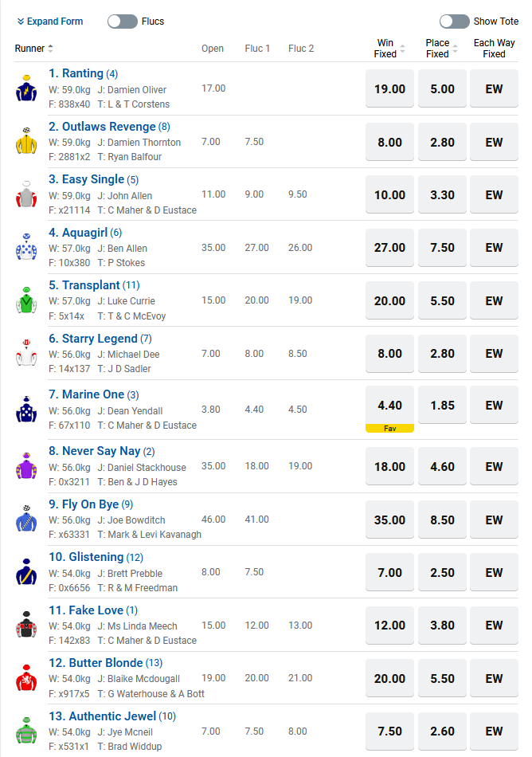
Task: Toggle the Flucs switch
Action: 123,22
